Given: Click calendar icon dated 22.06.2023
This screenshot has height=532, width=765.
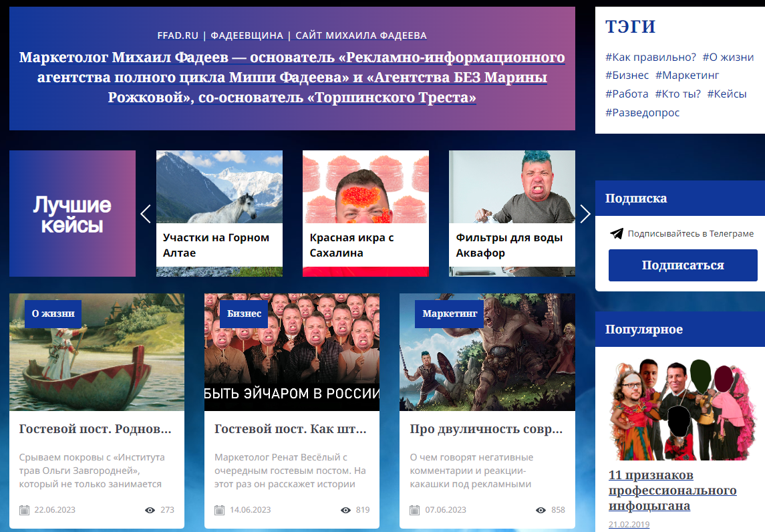Looking at the screenshot, I should coord(25,510).
